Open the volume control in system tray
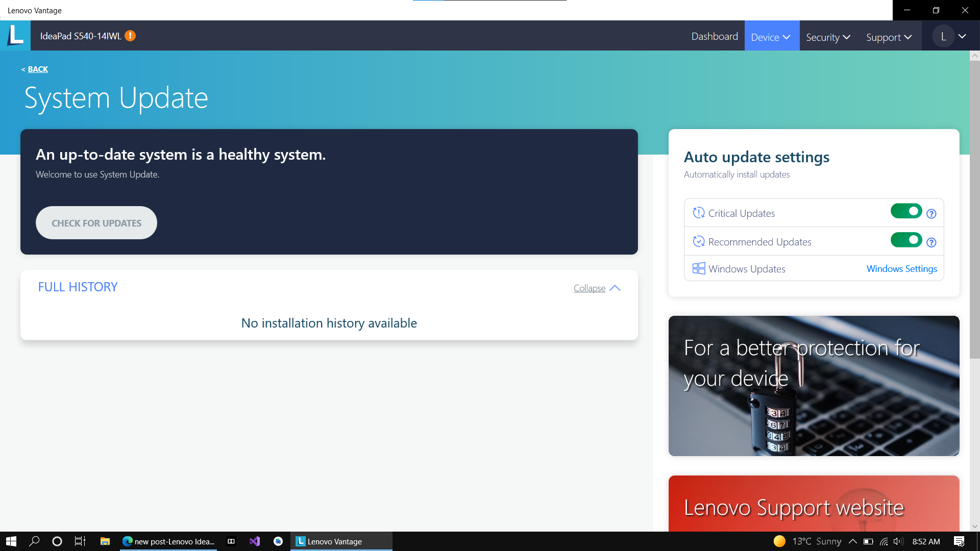The image size is (980, 551). coord(898,541)
